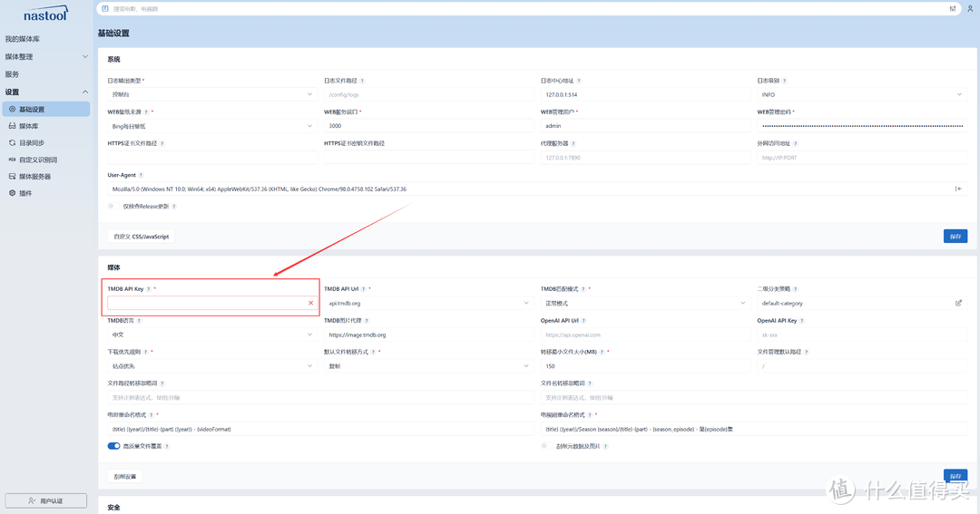Viewport: 980px width, 514px height.
Task: Toggle the 仅检查Release更新 switch
Action: coord(112,206)
